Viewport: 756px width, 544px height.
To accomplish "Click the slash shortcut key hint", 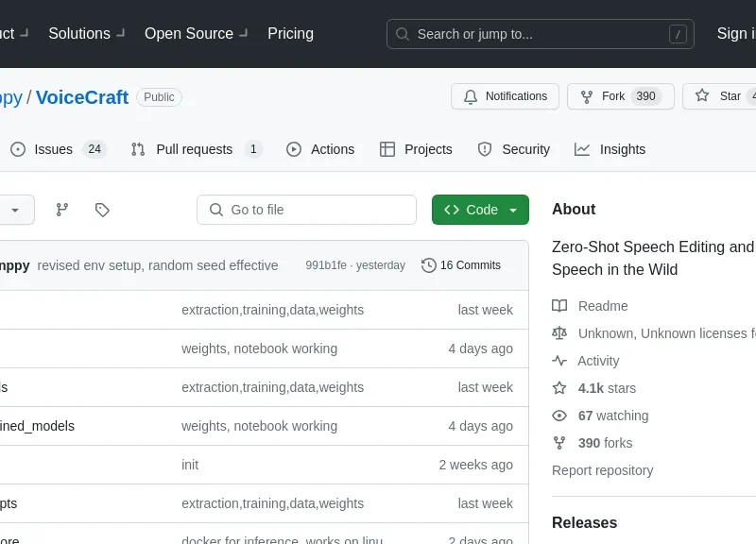I will point(678,34).
